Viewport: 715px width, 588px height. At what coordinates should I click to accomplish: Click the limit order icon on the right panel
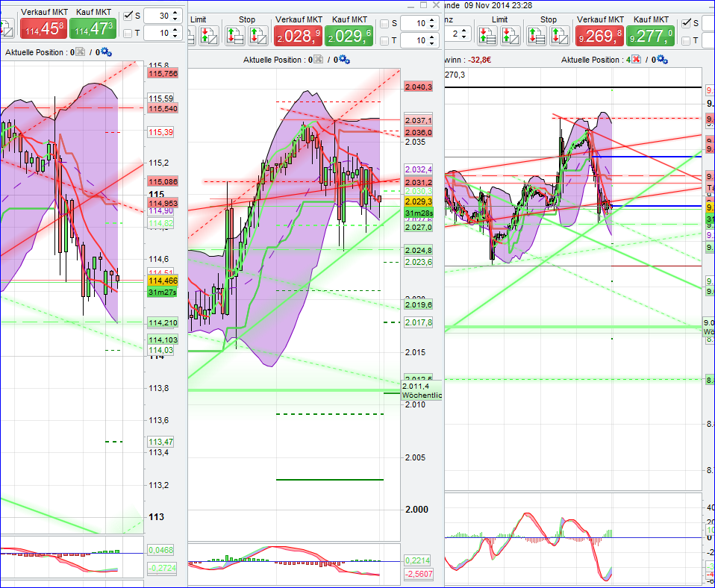click(x=487, y=34)
